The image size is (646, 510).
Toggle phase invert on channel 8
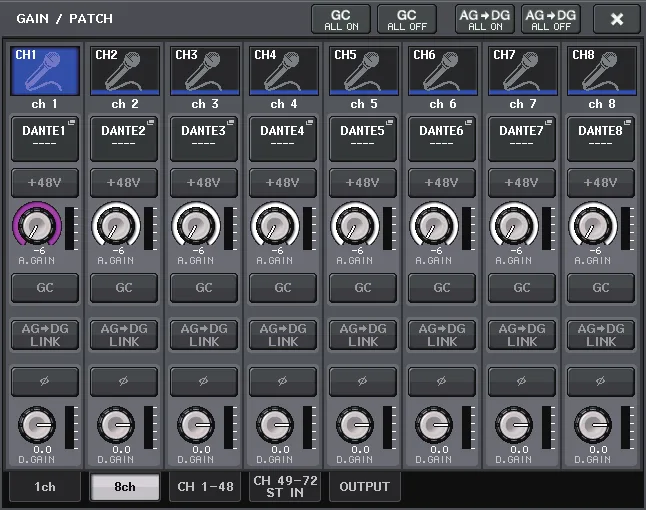[x=601, y=382]
